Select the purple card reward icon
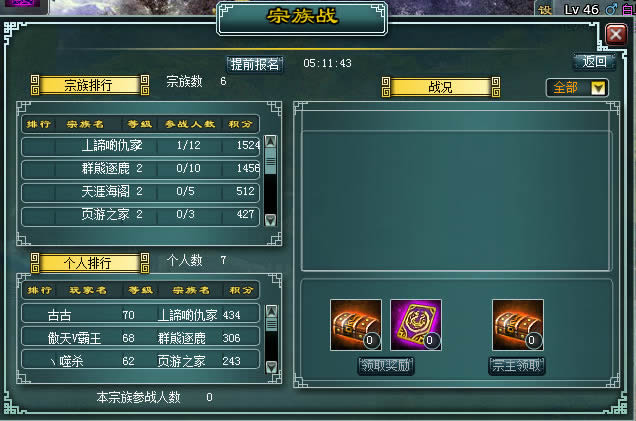Viewport: 636px width, 421px height. (416, 325)
